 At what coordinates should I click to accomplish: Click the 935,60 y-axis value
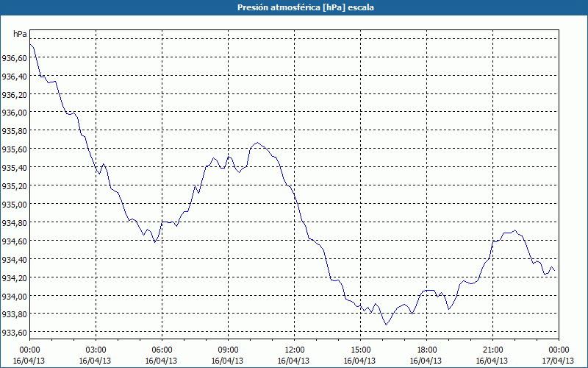click(x=15, y=149)
